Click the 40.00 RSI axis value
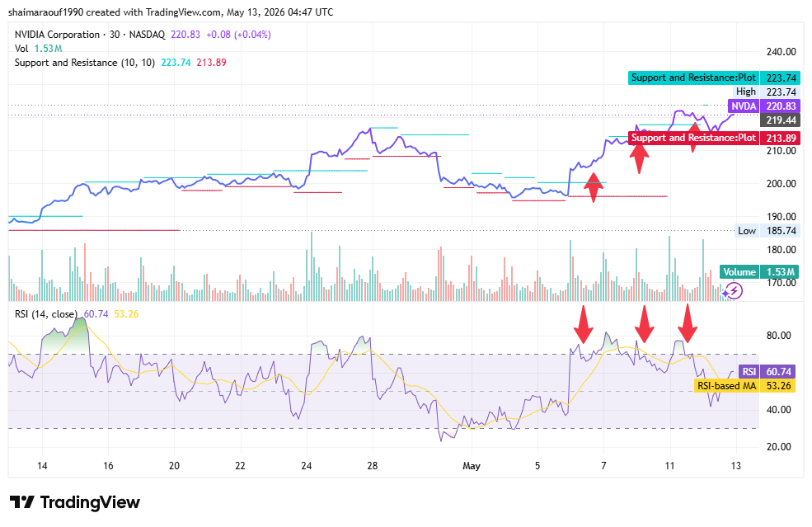The height and width of the screenshot is (527, 812). point(778,410)
